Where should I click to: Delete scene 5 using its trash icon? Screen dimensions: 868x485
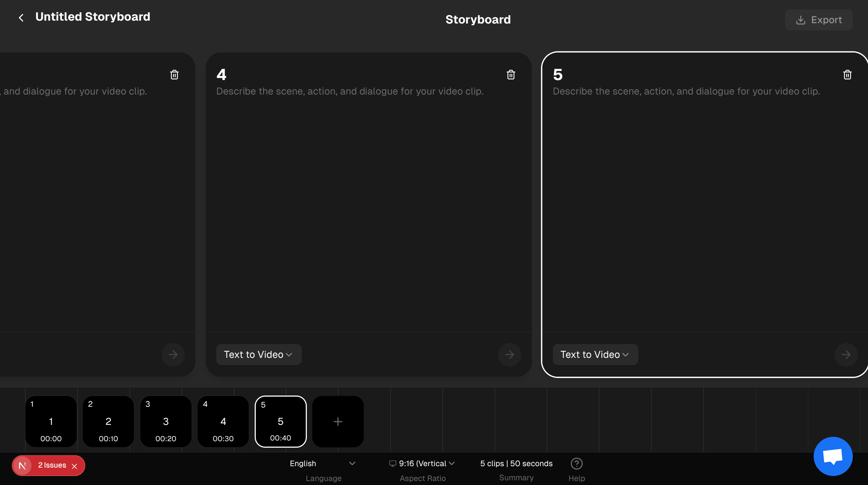pos(847,74)
